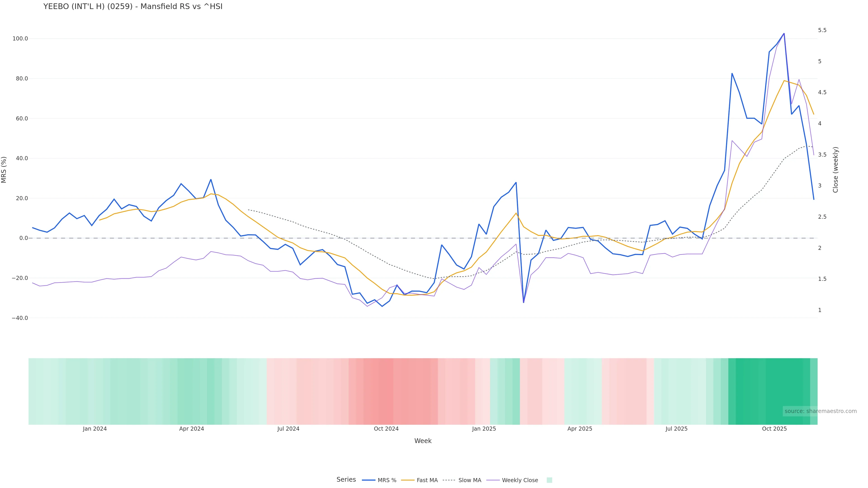Click the 'MRS (%)' left axis title

click(4, 170)
